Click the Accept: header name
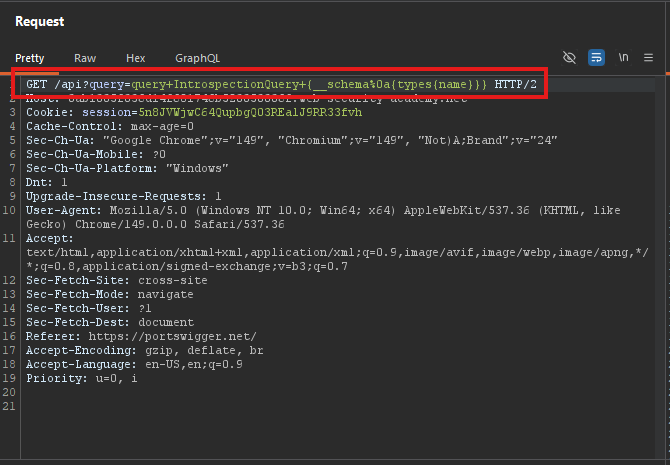Image resolution: width=670 pixels, height=465 pixels. [50, 238]
